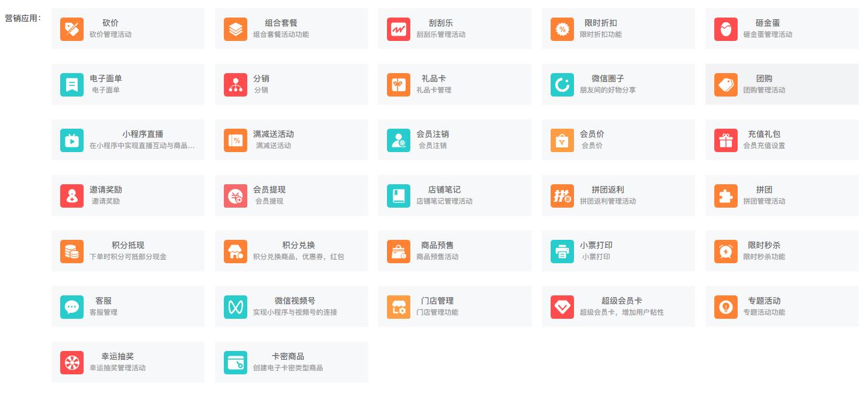868x396 pixels.
Task: Click the 充值礼包 gift box icon
Action: (x=726, y=140)
